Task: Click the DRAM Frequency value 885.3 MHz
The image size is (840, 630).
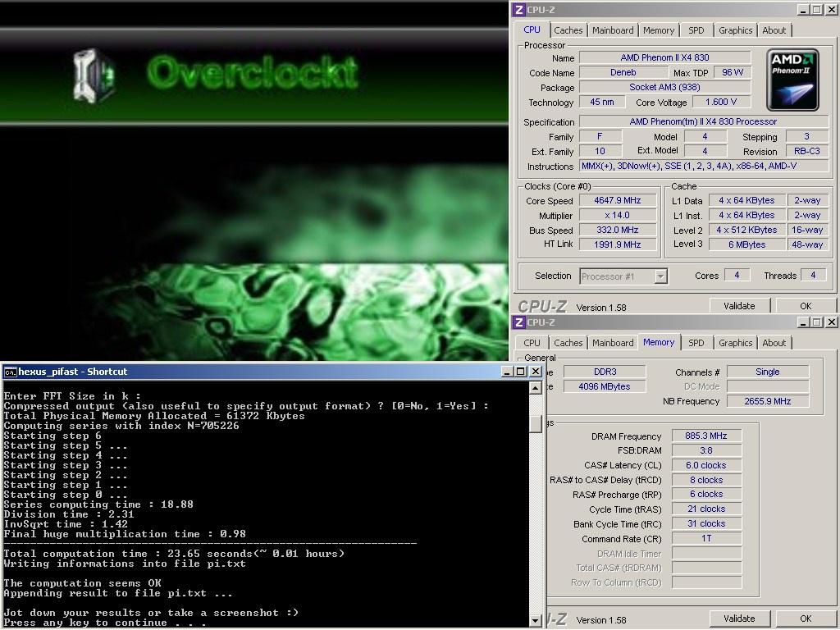Action: click(x=706, y=436)
